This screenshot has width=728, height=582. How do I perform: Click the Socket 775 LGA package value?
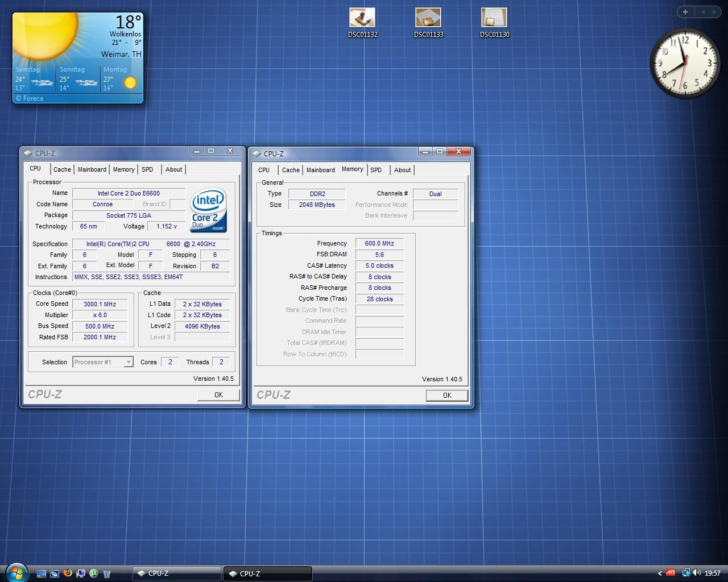tap(129, 215)
